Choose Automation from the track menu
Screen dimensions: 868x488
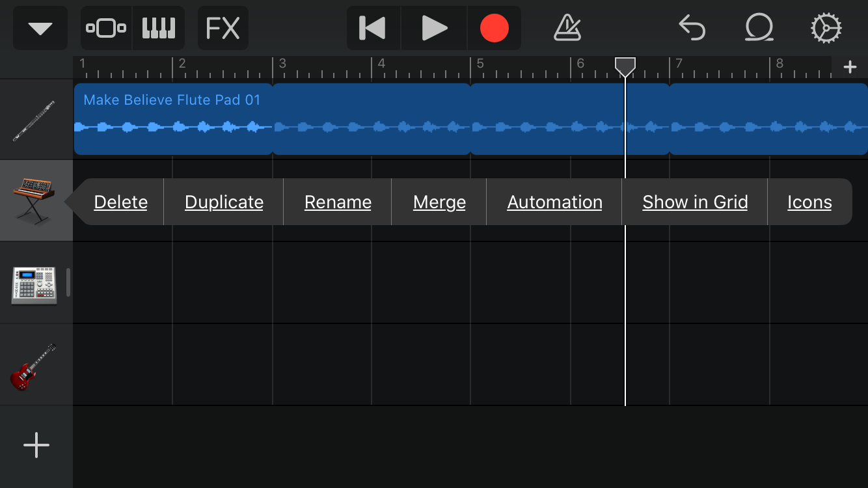coord(554,202)
